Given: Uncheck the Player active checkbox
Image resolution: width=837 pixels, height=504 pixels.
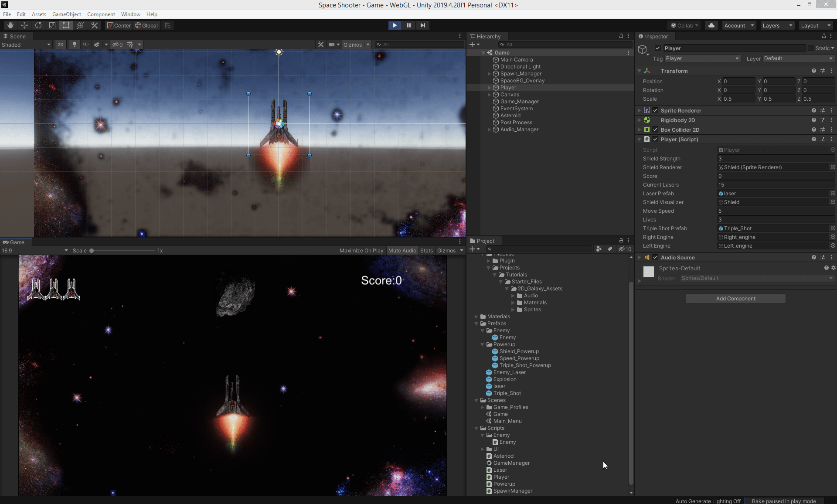Looking at the screenshot, I should point(658,48).
